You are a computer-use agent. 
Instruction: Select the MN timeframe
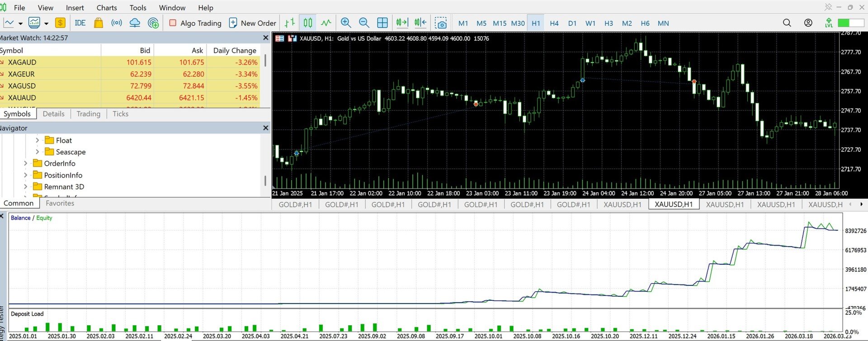[x=663, y=23]
